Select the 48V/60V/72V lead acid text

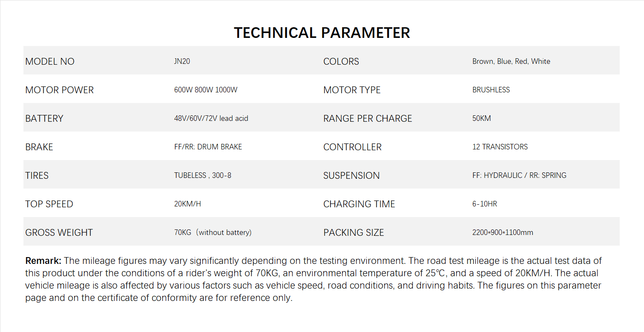pos(211,118)
